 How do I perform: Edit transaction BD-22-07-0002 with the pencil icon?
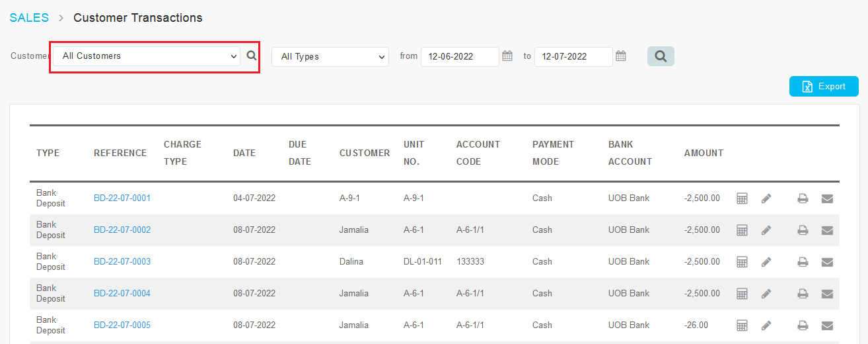(766, 230)
